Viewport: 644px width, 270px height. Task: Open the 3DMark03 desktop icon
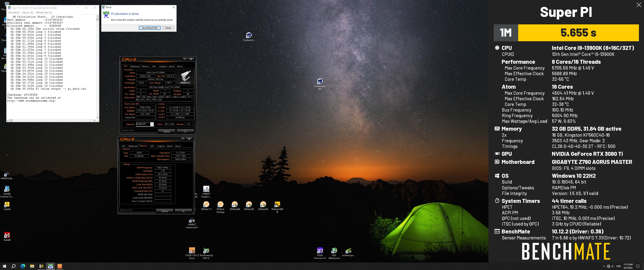(x=263, y=206)
